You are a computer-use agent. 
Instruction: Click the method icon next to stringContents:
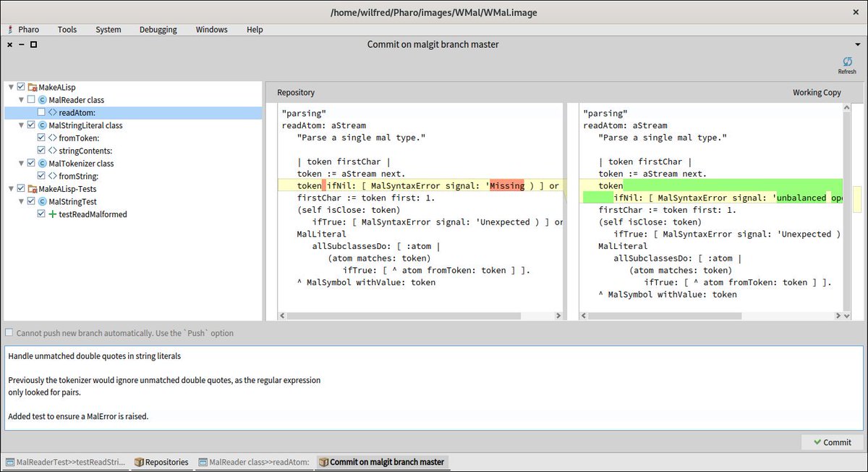click(52, 151)
